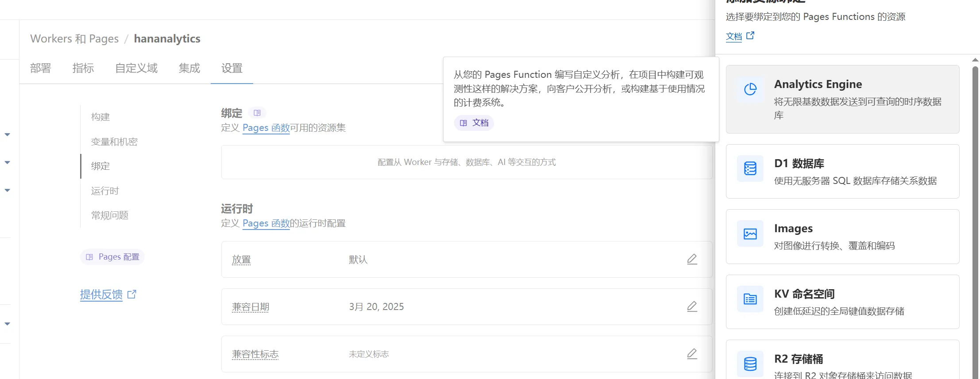Click the 放置 label
The image size is (980, 379).
241,260
